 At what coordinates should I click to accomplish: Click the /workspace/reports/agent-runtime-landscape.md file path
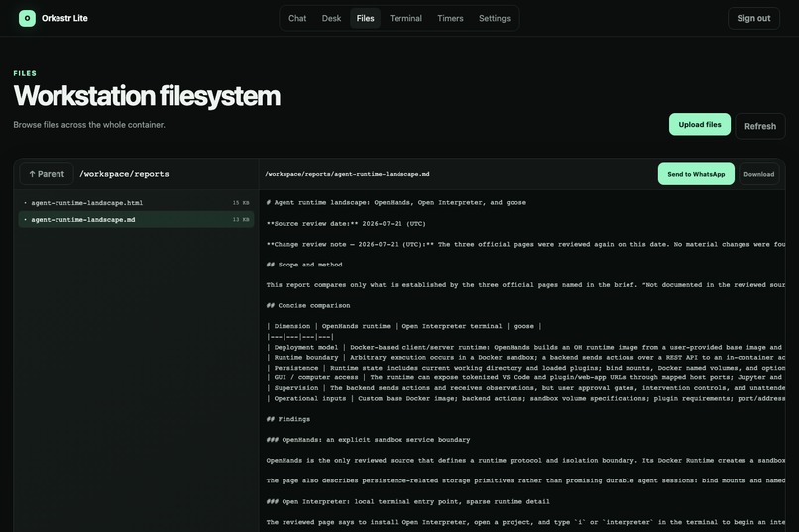[347, 174]
